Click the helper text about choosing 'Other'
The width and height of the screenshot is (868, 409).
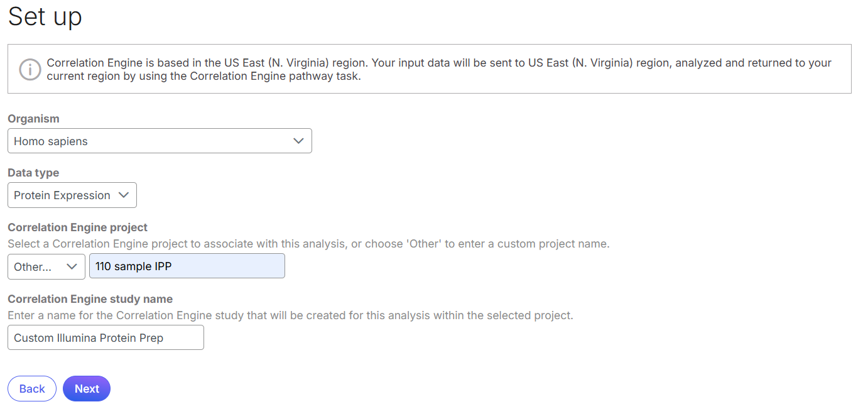[x=308, y=244]
